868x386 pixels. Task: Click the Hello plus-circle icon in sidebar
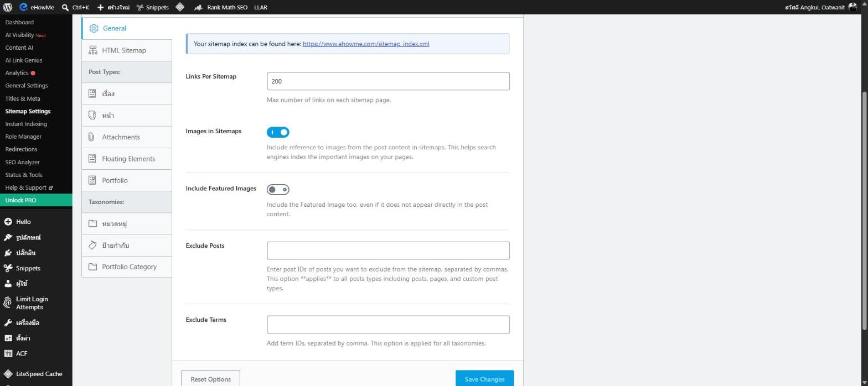8,222
